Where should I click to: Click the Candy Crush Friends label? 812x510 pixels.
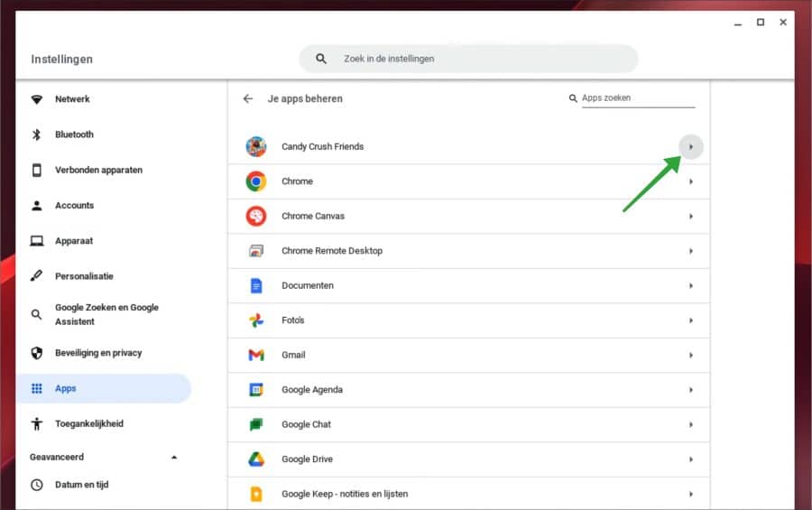pyautogui.click(x=323, y=146)
